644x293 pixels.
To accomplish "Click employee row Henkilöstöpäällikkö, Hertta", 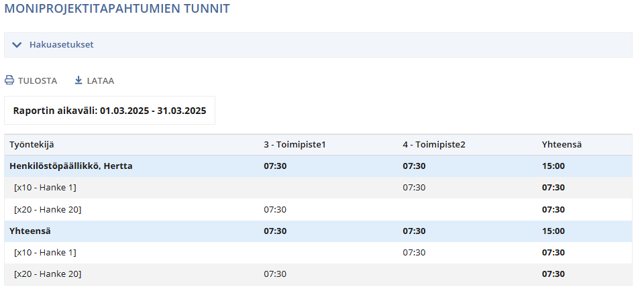I will click(x=318, y=166).
